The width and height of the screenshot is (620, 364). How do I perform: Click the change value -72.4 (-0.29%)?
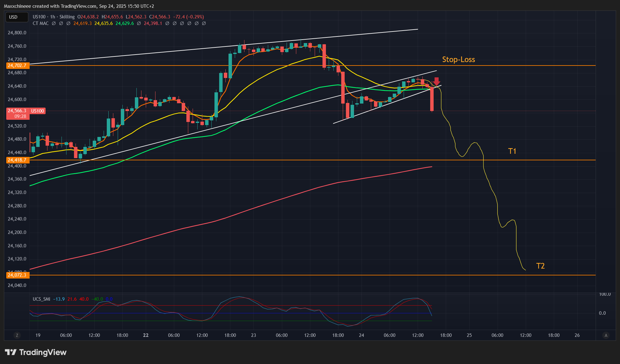tap(189, 17)
